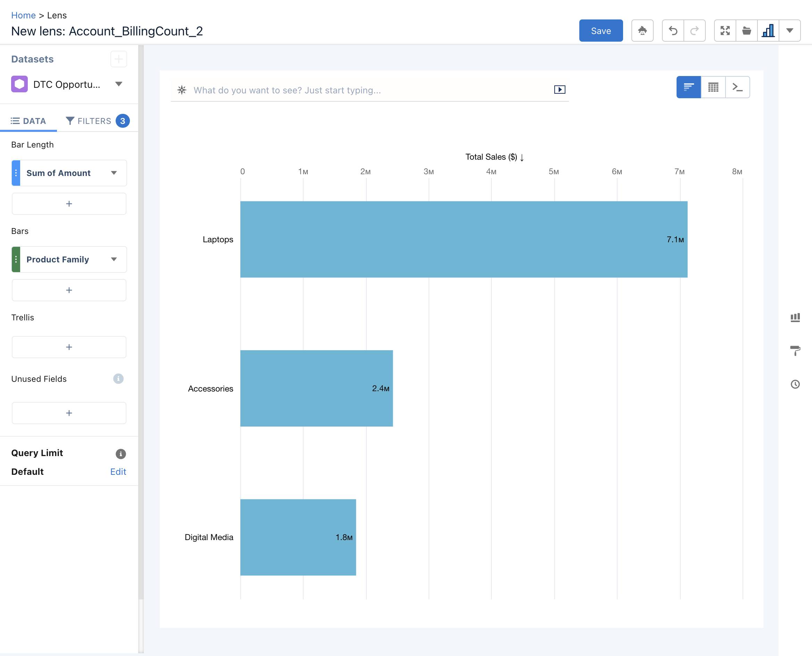Edit the default Query Limit
Screen dimensions: 812x656
tap(118, 471)
